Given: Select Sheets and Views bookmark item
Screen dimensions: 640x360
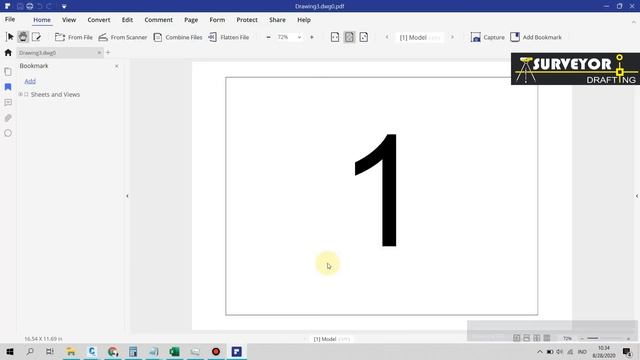Looking at the screenshot, I should tap(55, 94).
